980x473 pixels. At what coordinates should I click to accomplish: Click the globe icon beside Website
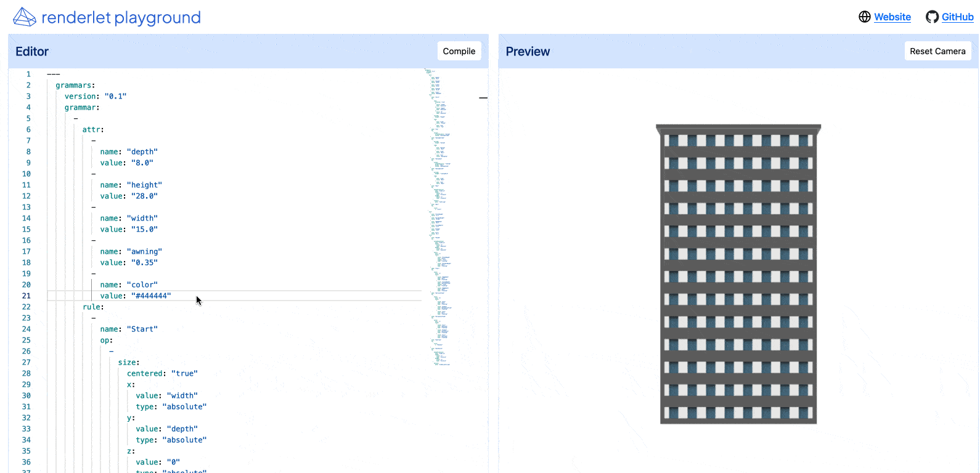coord(865,17)
